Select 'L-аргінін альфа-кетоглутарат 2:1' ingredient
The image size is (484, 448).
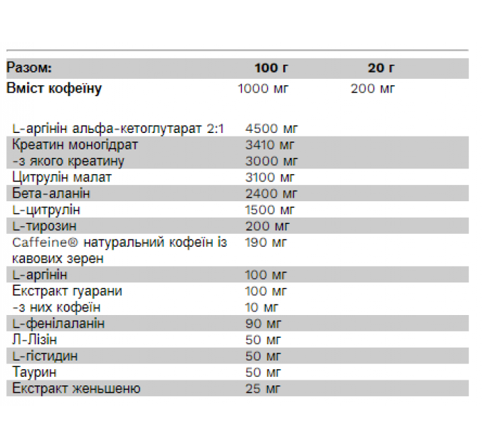coord(118,129)
